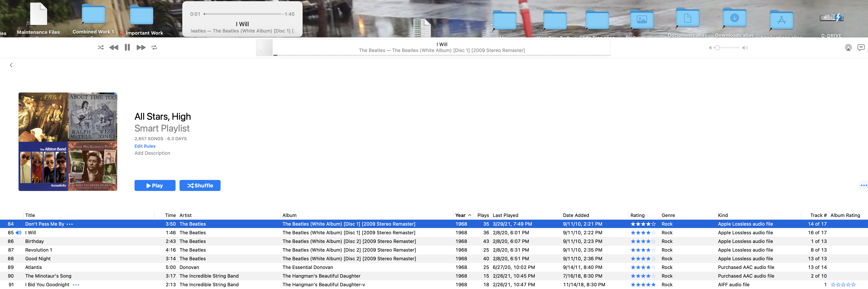
Task: Toggle shuffle mode in playback controls
Action: coord(100,47)
